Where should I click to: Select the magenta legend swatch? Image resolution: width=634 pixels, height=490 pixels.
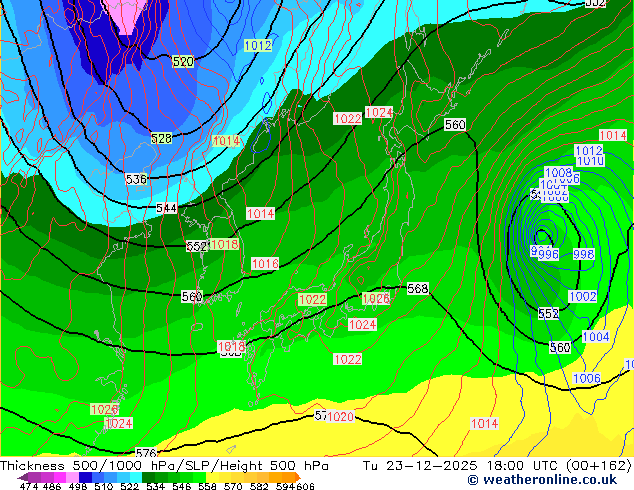click(x=60, y=477)
